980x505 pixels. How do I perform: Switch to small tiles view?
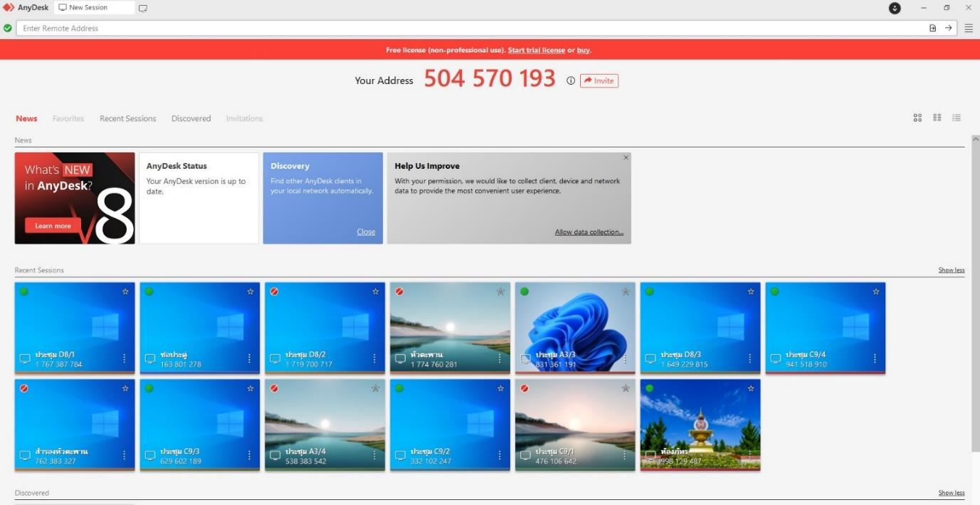[x=937, y=118]
